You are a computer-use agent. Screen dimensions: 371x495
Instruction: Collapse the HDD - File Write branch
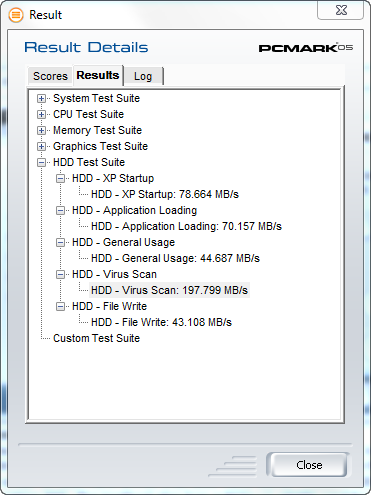(x=60, y=306)
